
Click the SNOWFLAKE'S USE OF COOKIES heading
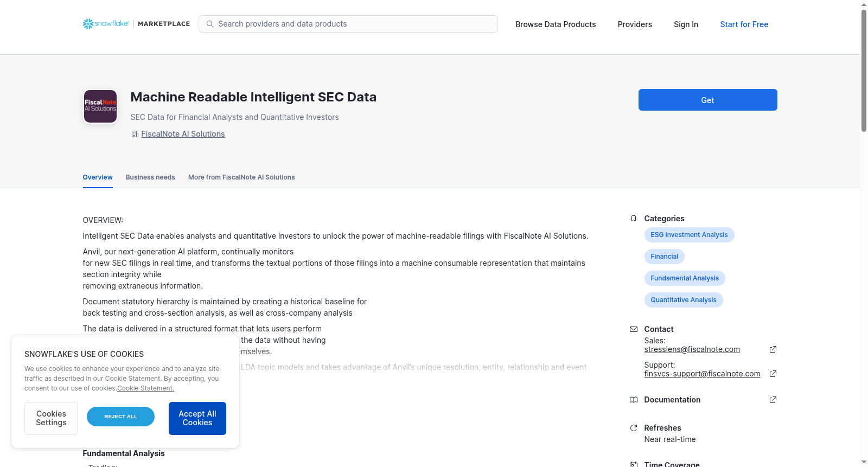tap(84, 354)
